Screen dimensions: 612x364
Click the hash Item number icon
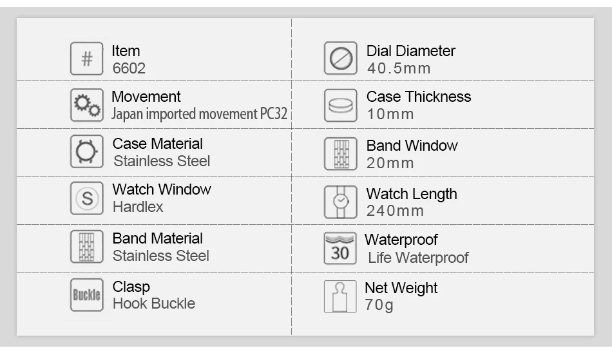coord(87,59)
